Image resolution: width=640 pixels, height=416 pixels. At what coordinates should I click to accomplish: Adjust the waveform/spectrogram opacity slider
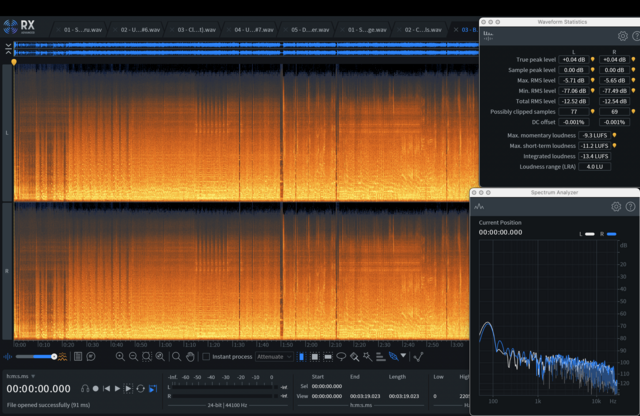36,357
